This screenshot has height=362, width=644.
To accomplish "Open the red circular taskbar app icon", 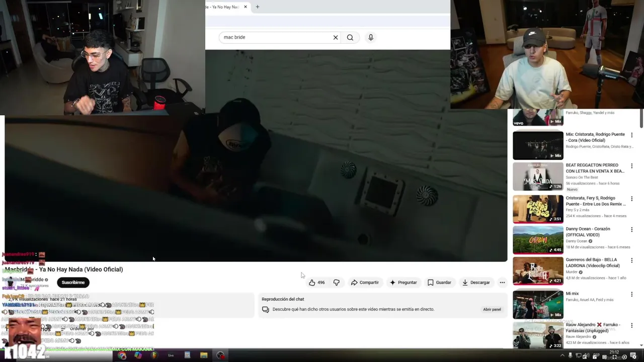I will [220, 355].
